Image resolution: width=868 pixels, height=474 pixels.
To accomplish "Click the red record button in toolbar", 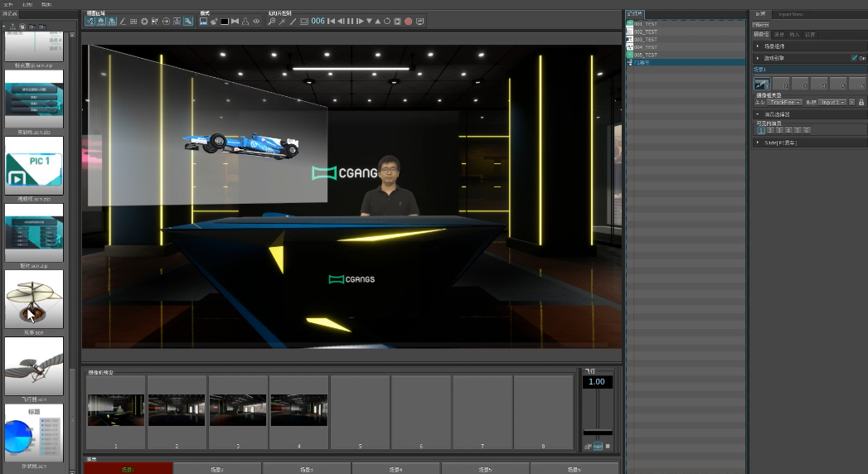I will click(x=408, y=21).
